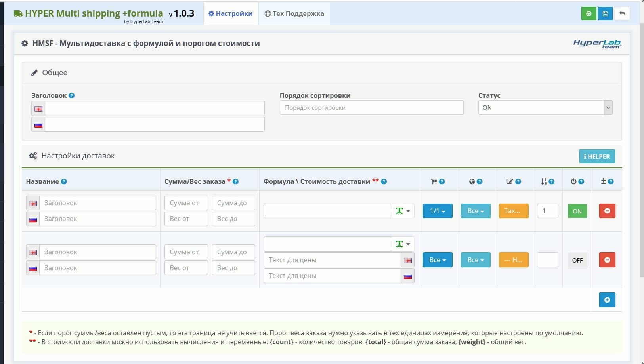Screen dimensions: 644x364
Task: Add a new shipping row with plus button
Action: pos(607,300)
